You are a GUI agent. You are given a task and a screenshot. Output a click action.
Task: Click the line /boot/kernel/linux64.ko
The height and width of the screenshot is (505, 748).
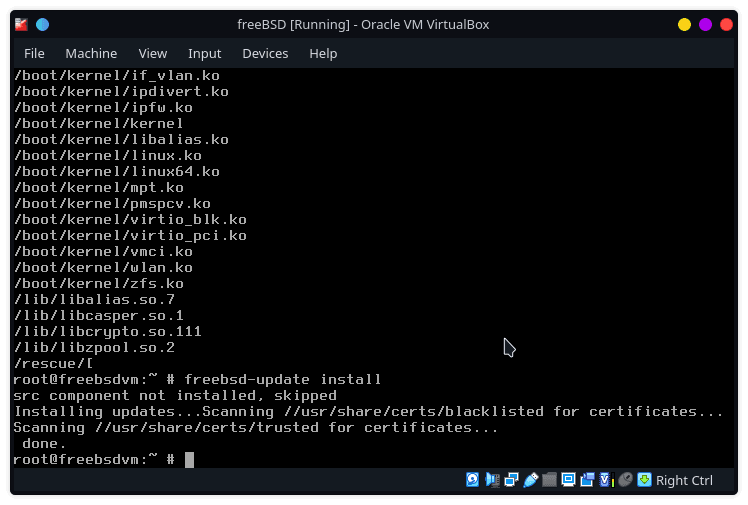click(117, 171)
